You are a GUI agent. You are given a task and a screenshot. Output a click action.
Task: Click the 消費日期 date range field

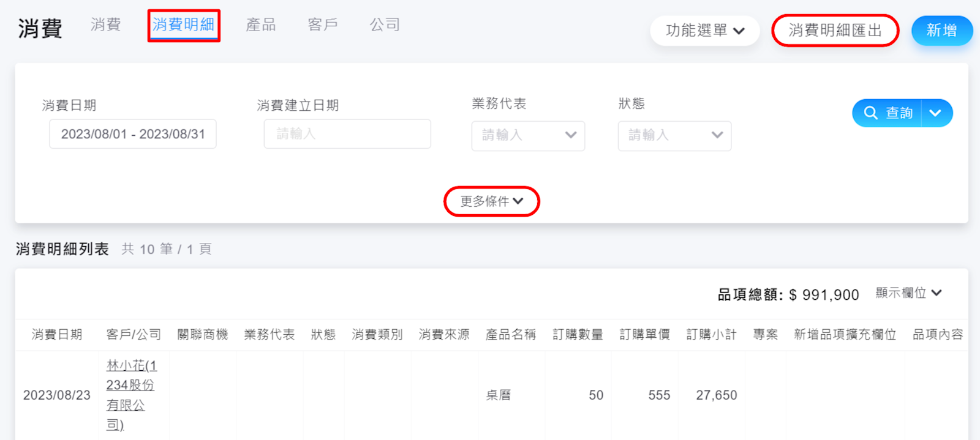133,134
